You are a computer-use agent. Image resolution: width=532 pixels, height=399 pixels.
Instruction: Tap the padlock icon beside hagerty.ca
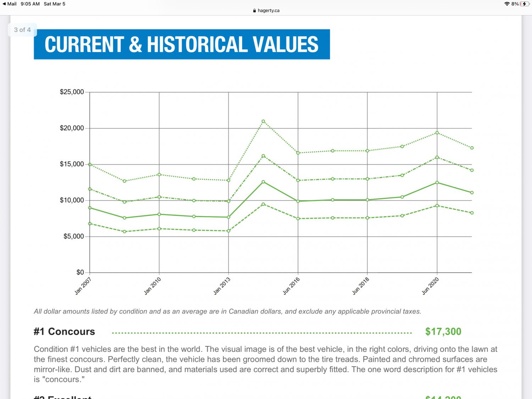click(254, 11)
